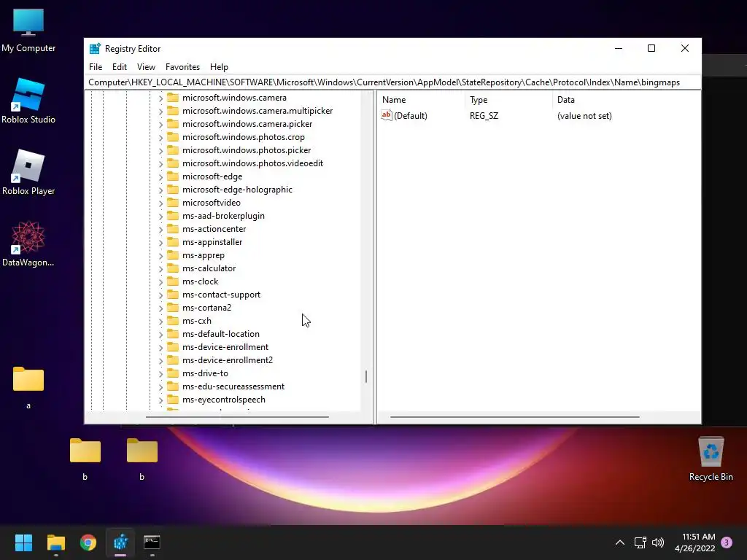Screen dimensions: 747x560
Task: Click Registry Editor taskbar icon
Action: pos(120,542)
